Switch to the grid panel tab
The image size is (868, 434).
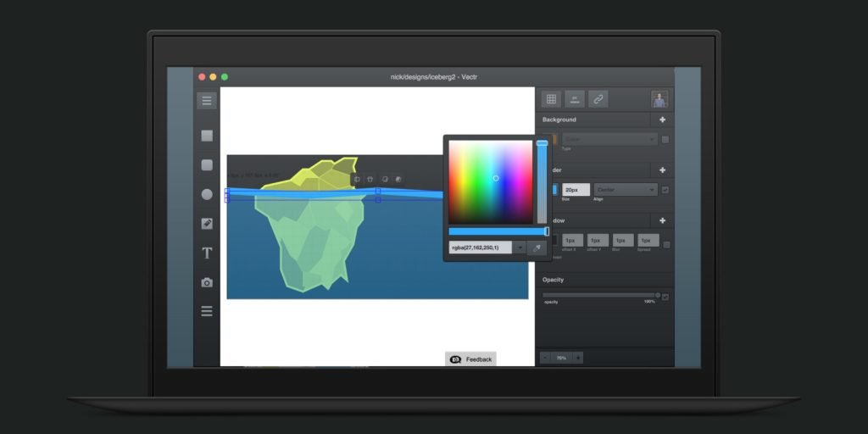(x=551, y=99)
